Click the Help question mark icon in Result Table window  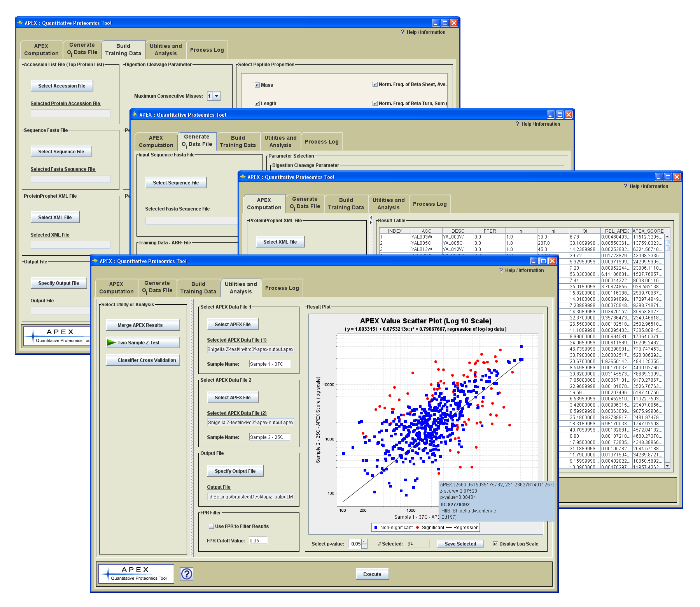coord(625,186)
